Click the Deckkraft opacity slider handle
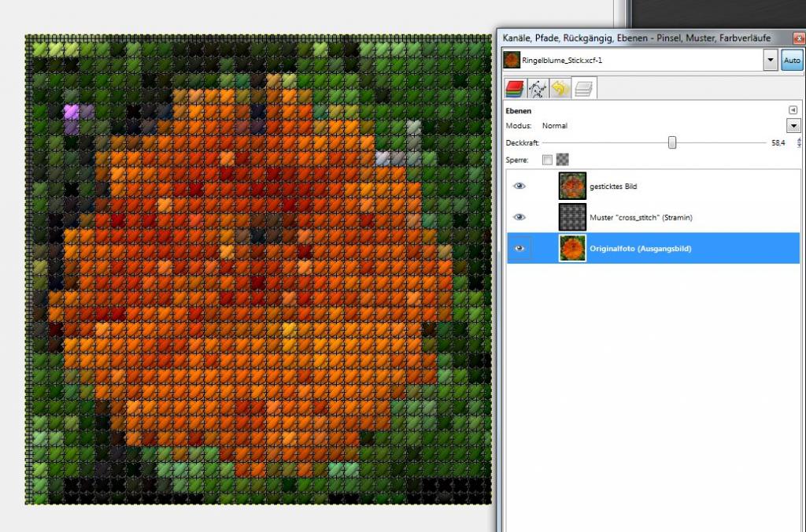This screenshot has height=532, width=806. pyautogui.click(x=672, y=143)
